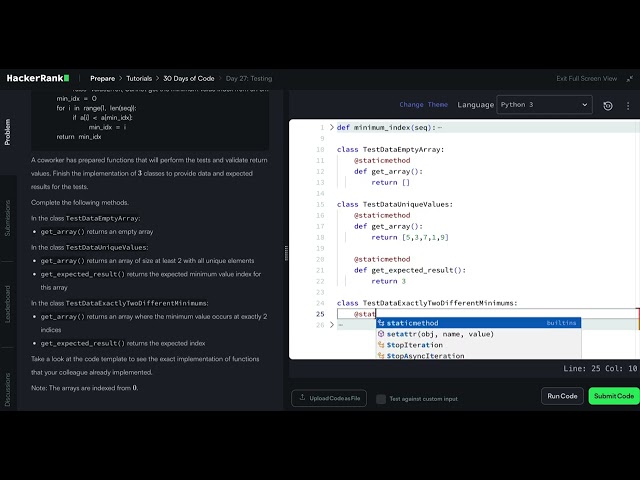Click 'return min_idx' in problem code block
Viewport: 640px width, 480px height.
point(79,137)
